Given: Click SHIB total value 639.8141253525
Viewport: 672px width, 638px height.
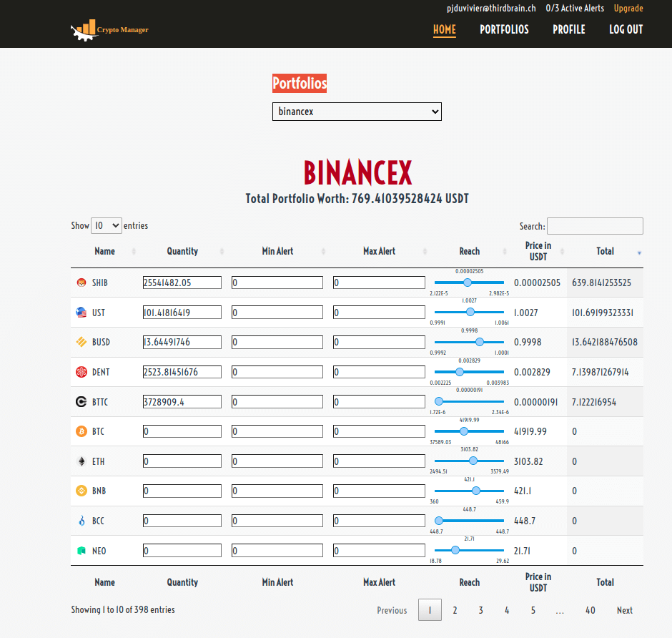Looking at the screenshot, I should 601,283.
